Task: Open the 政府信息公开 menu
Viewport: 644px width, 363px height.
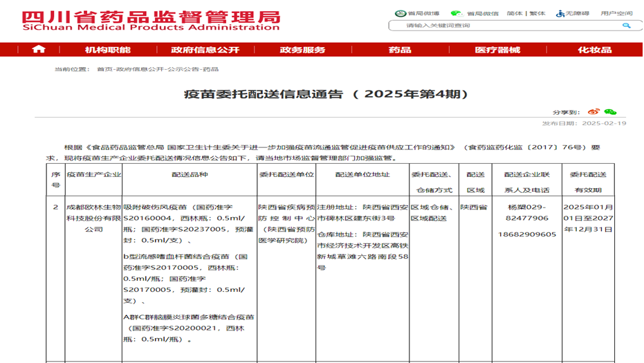Action: [205, 50]
